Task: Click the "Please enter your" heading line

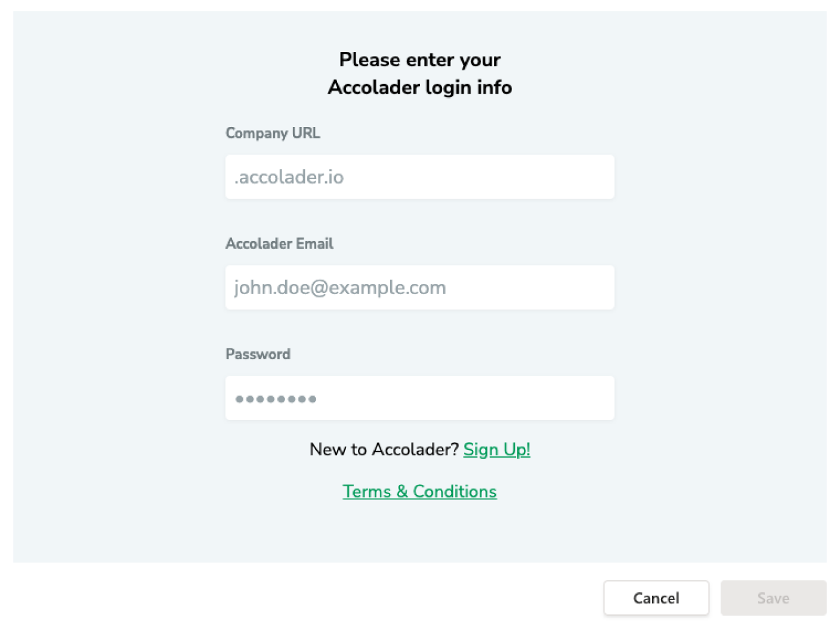Action: pos(419,60)
